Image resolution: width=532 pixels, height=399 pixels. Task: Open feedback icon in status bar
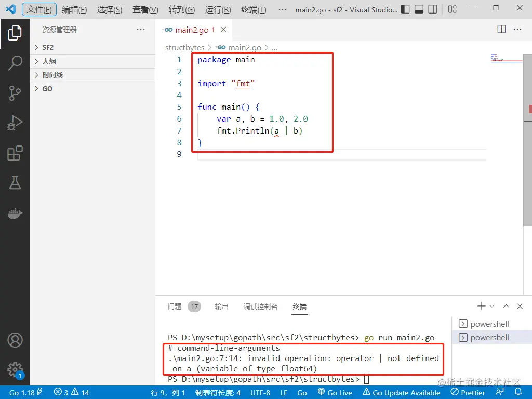click(500, 392)
